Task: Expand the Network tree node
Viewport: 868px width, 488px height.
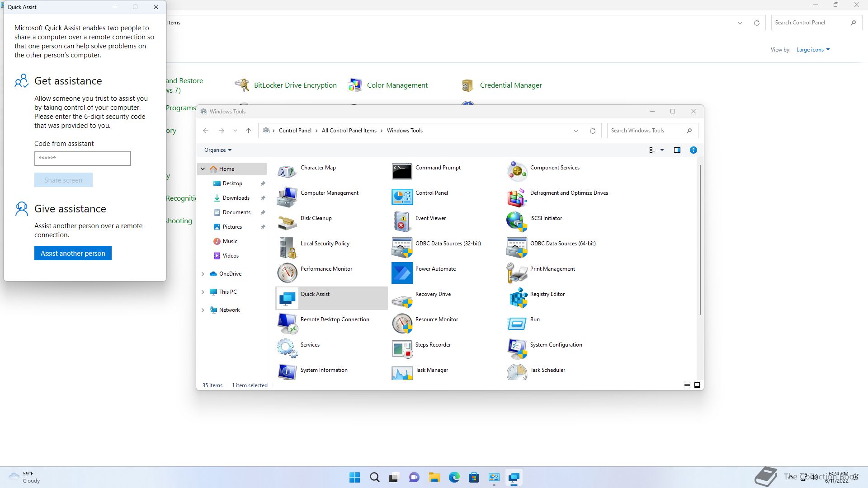Action: tap(203, 310)
